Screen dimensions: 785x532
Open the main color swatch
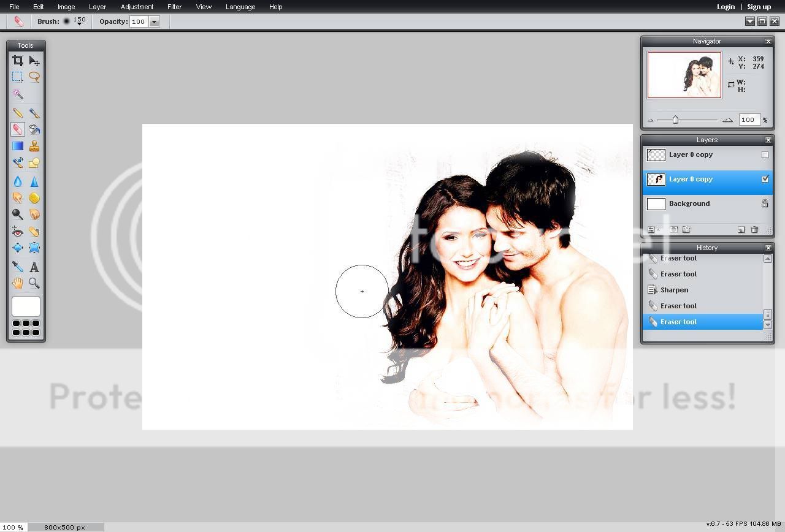[26, 306]
